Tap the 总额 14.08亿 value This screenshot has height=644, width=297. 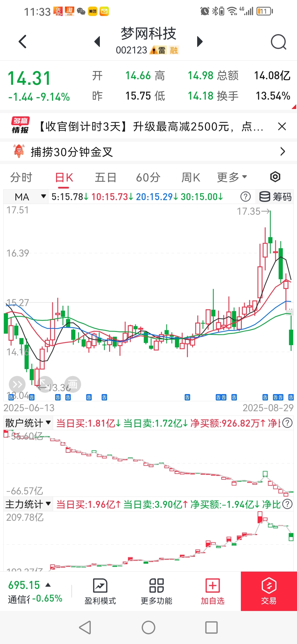(272, 75)
